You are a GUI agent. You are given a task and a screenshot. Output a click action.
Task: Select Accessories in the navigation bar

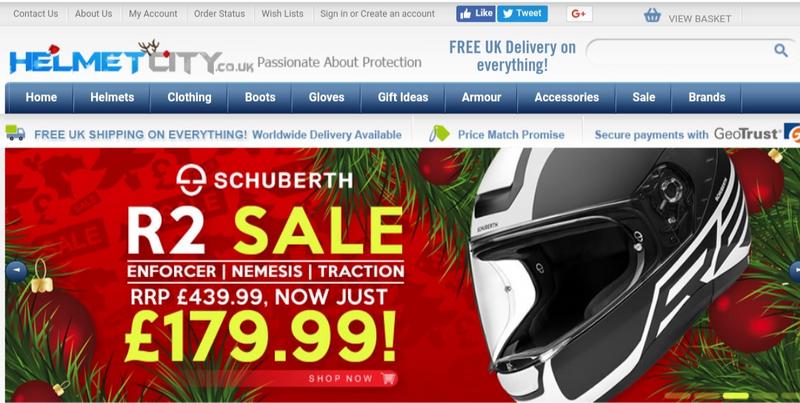coord(566,97)
